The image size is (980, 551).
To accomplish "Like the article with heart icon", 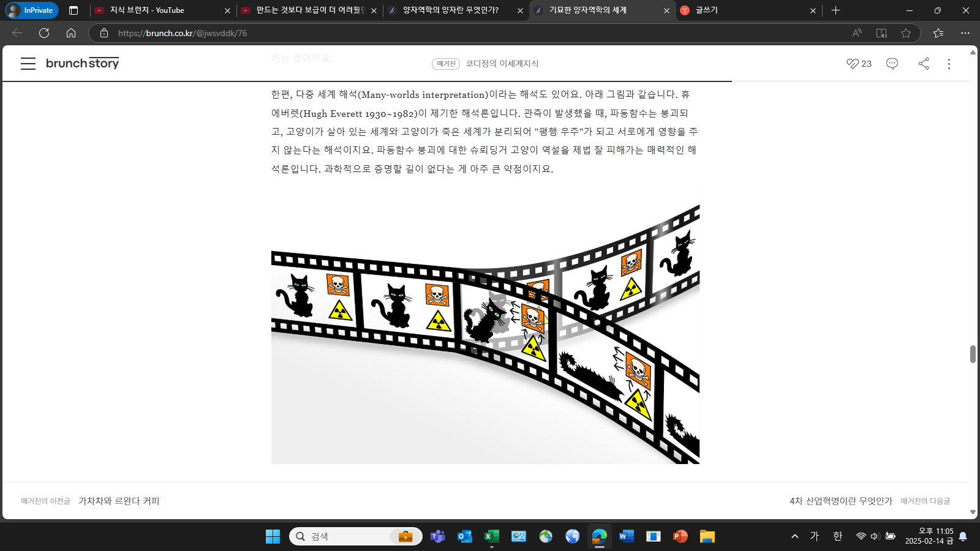I will pyautogui.click(x=853, y=64).
